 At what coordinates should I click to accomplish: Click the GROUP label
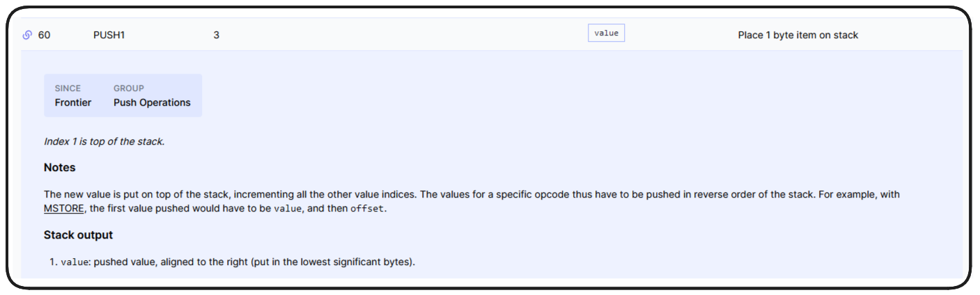click(129, 88)
